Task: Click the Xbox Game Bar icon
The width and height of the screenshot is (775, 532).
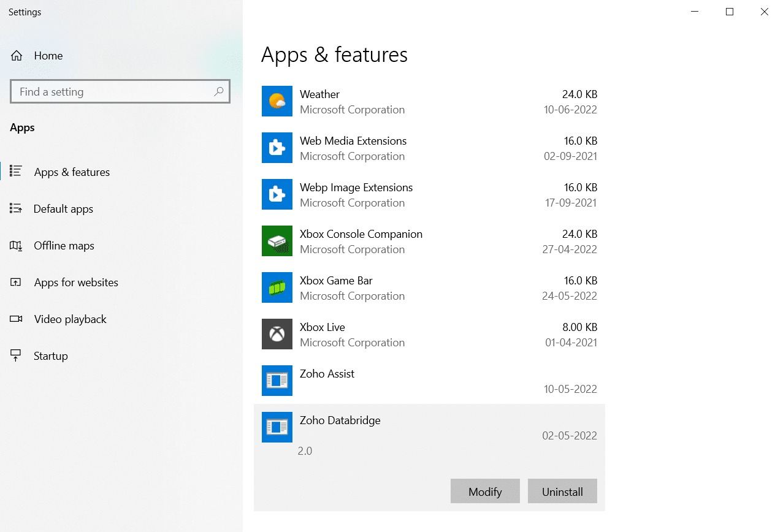Action: 277,287
